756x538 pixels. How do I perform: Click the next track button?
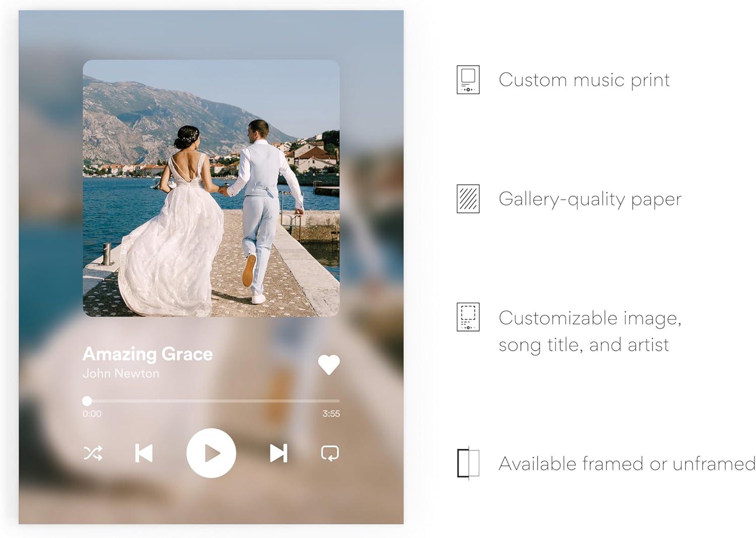click(279, 453)
